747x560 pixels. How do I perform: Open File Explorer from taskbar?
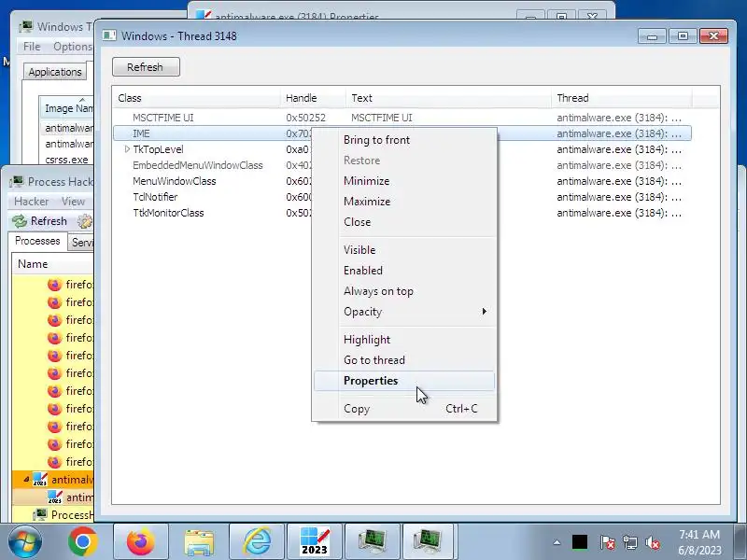pos(199,541)
